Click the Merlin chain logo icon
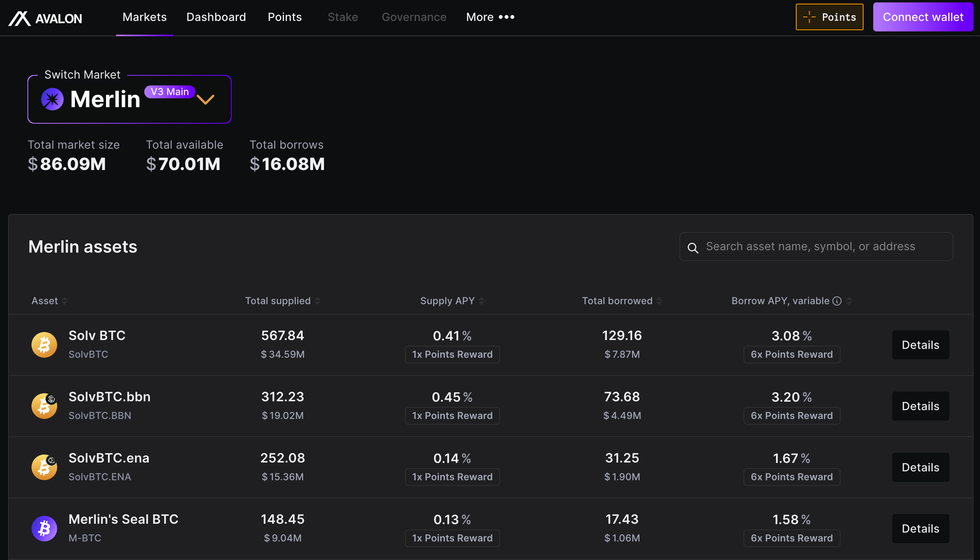Image resolution: width=980 pixels, height=560 pixels. tap(52, 99)
